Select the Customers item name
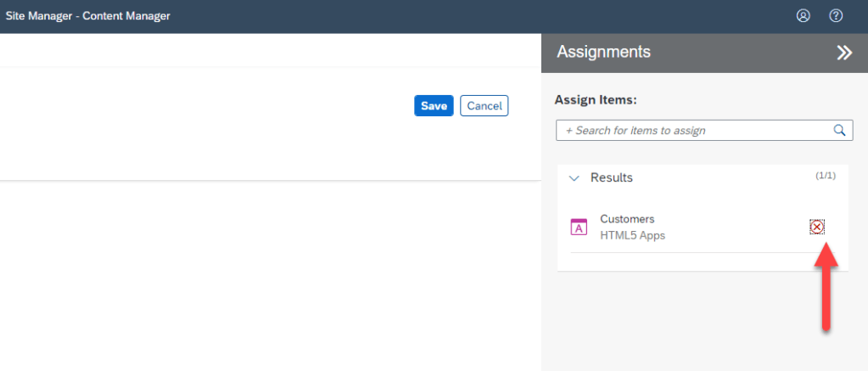This screenshot has width=868, height=371. (627, 219)
